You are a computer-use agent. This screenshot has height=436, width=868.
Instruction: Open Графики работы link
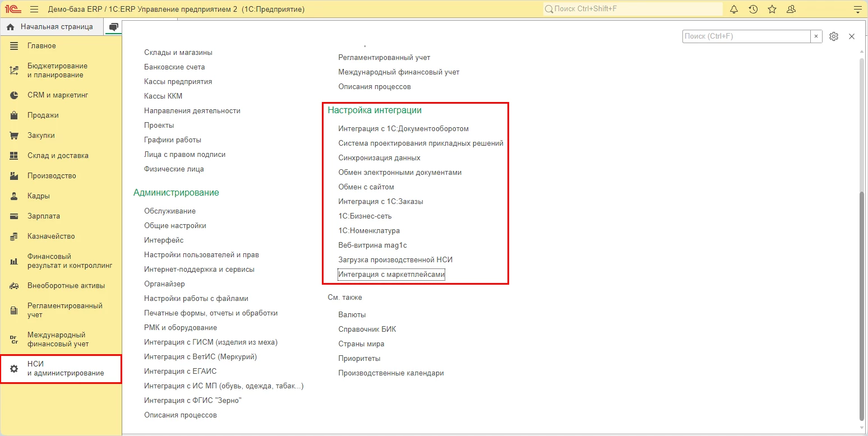pos(173,140)
